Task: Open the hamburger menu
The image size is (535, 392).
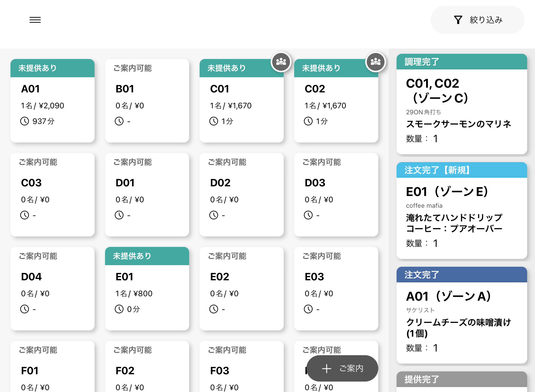Action: tap(35, 20)
